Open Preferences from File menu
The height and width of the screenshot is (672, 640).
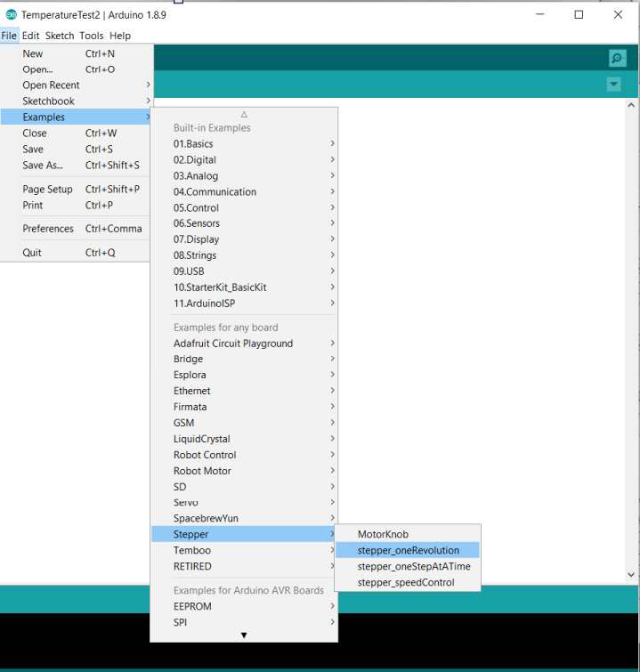[x=76, y=229]
